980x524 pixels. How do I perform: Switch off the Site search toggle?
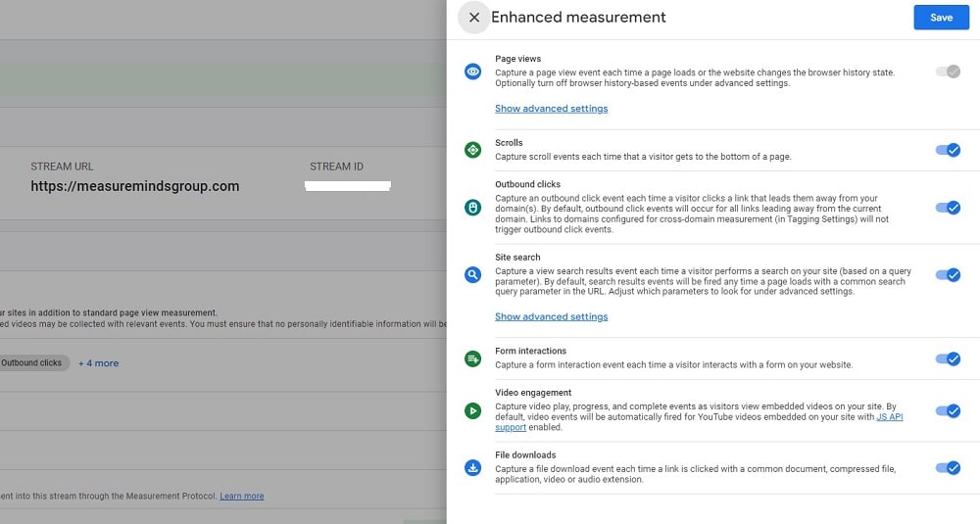pos(948,274)
